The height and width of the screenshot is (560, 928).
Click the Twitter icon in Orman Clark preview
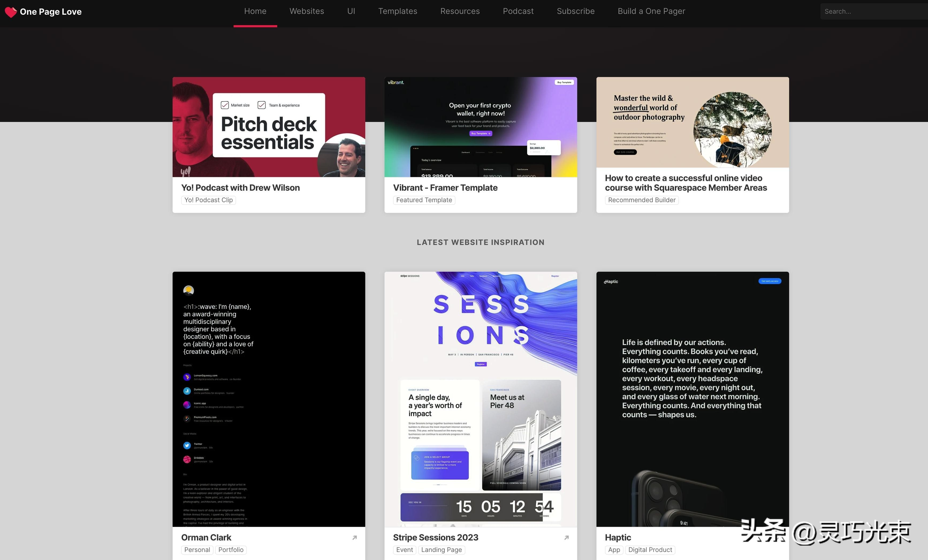[x=187, y=446]
